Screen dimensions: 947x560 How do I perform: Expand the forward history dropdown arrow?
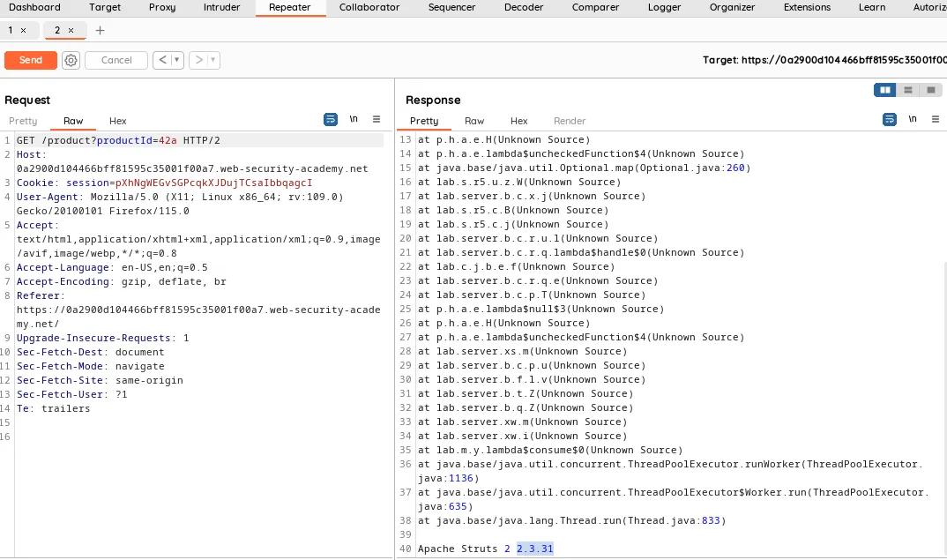213,60
